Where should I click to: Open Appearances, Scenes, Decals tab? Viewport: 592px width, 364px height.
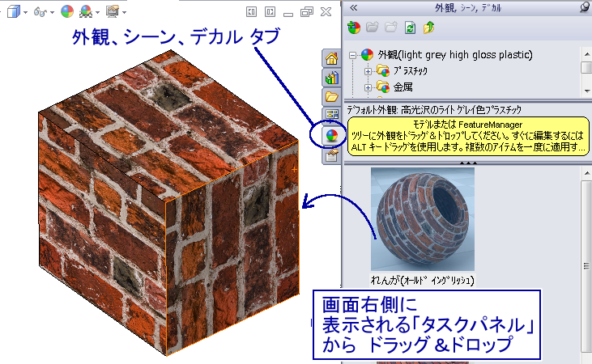[x=331, y=135]
